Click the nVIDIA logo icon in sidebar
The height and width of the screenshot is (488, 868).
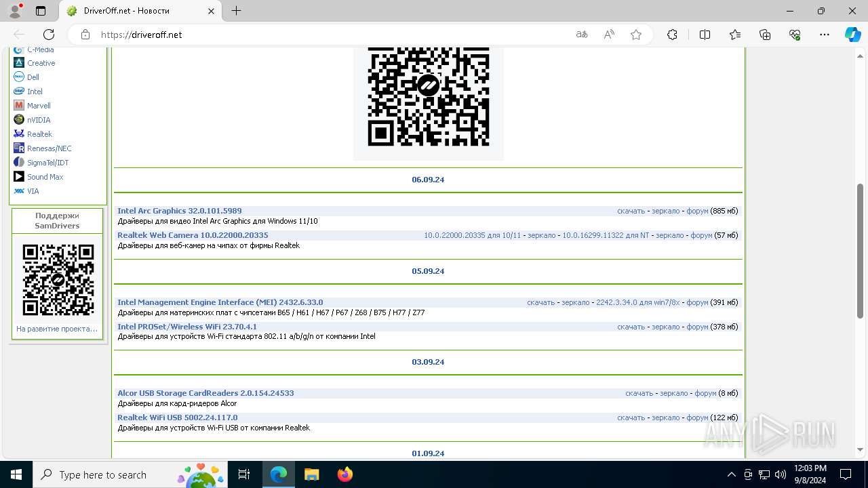tap(19, 120)
